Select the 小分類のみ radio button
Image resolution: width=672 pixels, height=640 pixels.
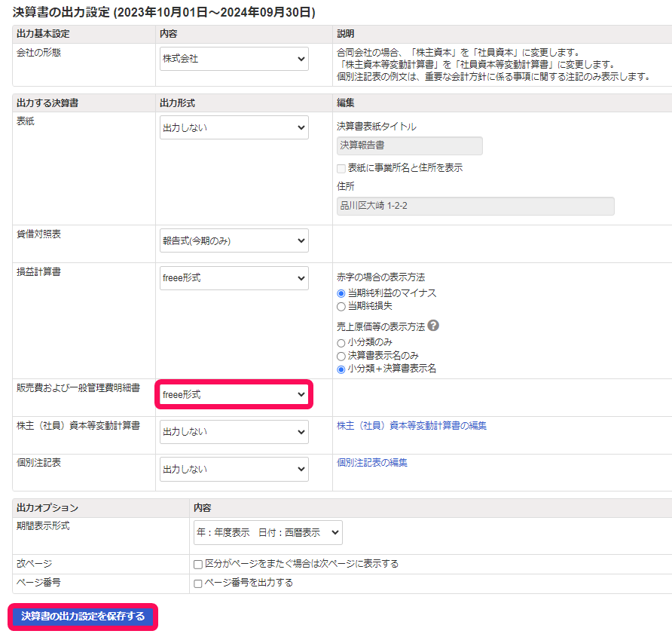click(x=341, y=343)
